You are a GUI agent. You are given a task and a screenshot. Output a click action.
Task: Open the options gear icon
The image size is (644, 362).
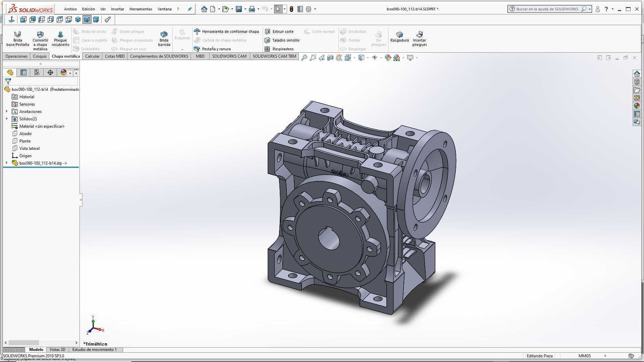click(309, 9)
